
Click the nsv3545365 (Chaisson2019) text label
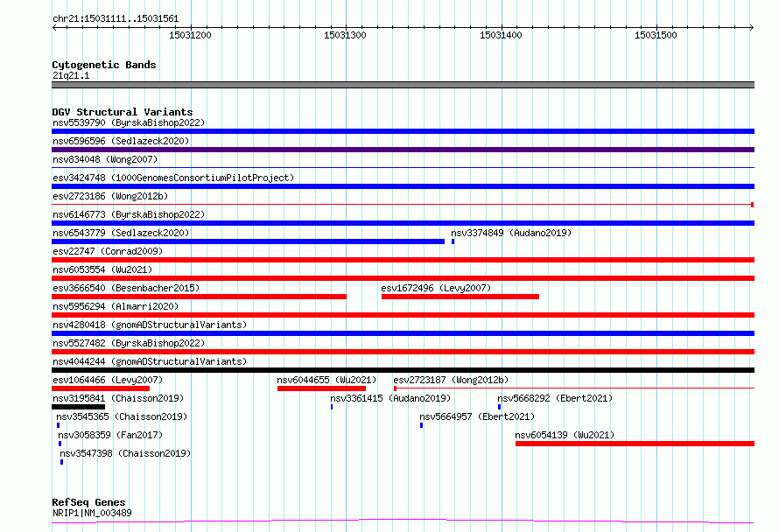[122, 416]
